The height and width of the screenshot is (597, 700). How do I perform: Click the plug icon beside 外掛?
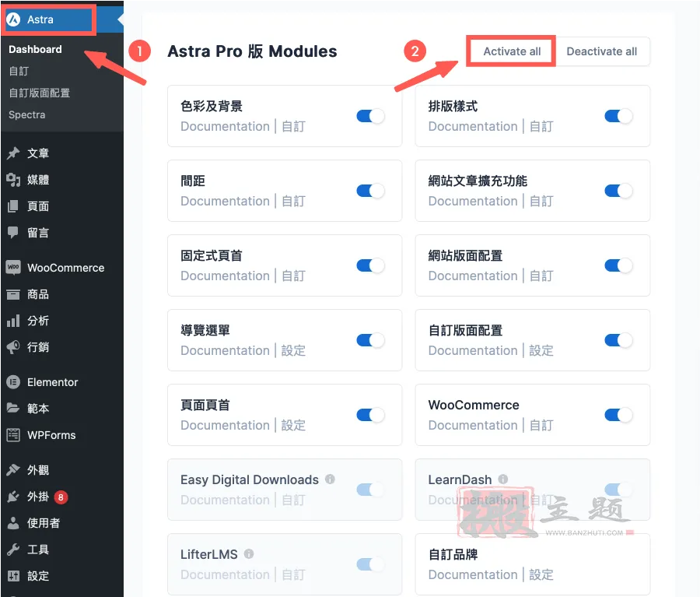pyautogui.click(x=13, y=497)
